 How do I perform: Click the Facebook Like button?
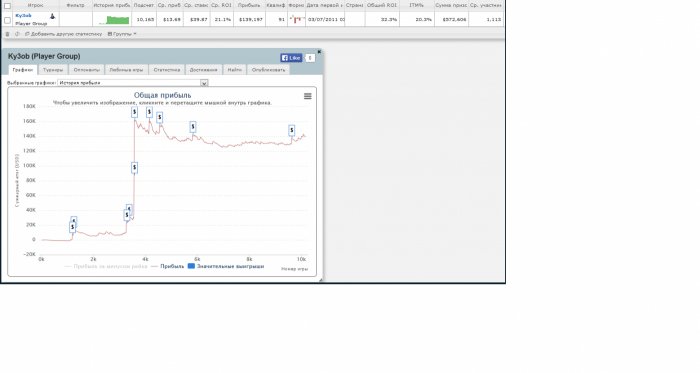[291, 58]
